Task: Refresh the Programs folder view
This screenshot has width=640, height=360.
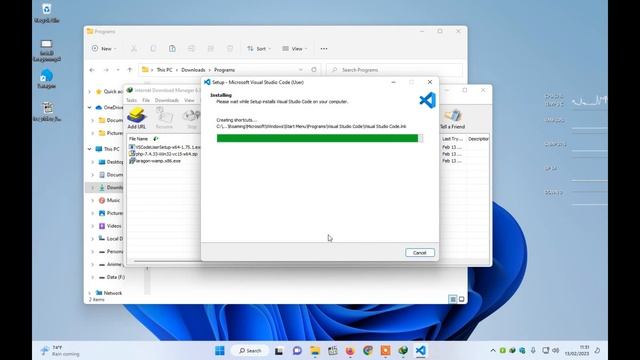Action: click(314, 70)
